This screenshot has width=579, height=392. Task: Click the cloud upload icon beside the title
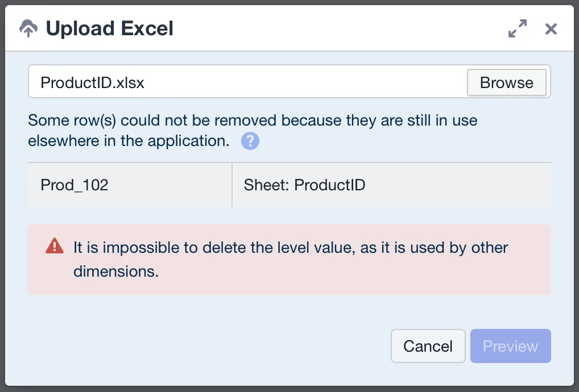tap(28, 28)
